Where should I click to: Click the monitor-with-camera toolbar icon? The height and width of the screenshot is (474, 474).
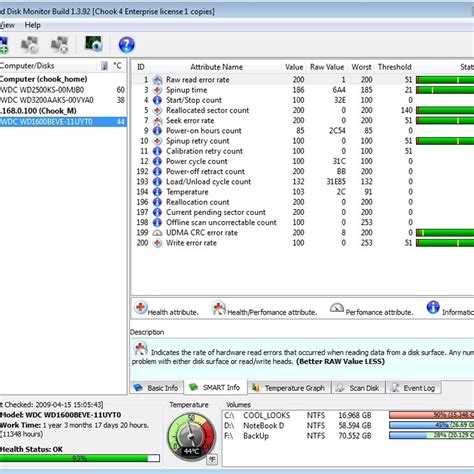[94, 44]
